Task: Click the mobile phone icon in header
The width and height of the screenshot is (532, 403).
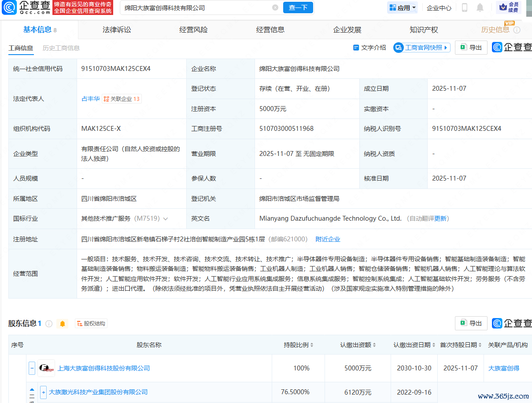Action: [465, 7]
